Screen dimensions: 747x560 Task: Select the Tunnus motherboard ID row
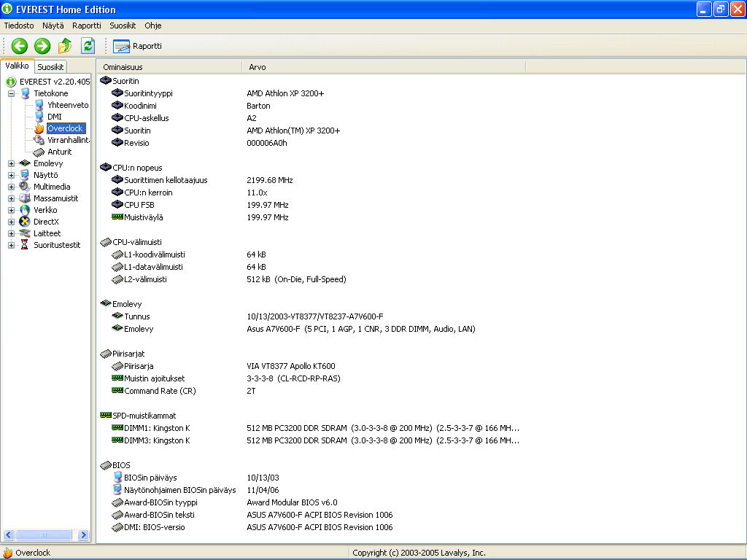point(421,316)
